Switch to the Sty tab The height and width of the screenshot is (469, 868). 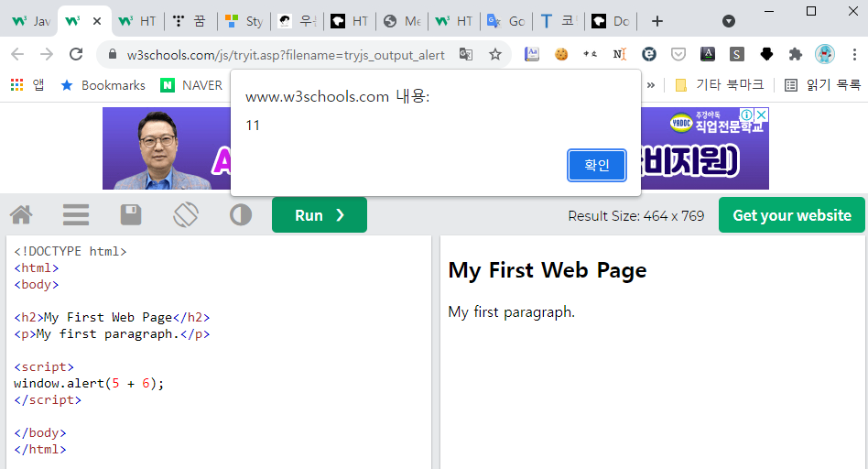pyautogui.click(x=244, y=21)
